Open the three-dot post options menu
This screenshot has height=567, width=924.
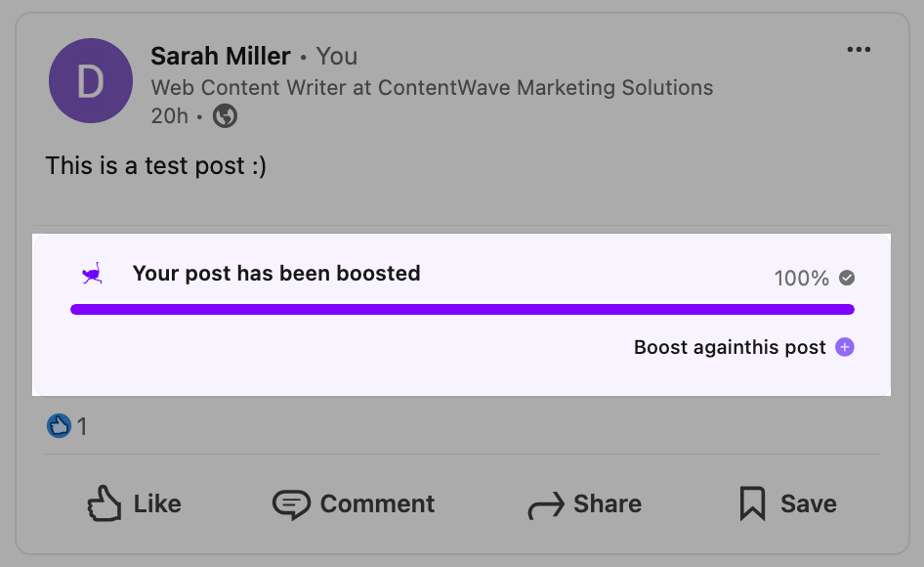coord(859,49)
